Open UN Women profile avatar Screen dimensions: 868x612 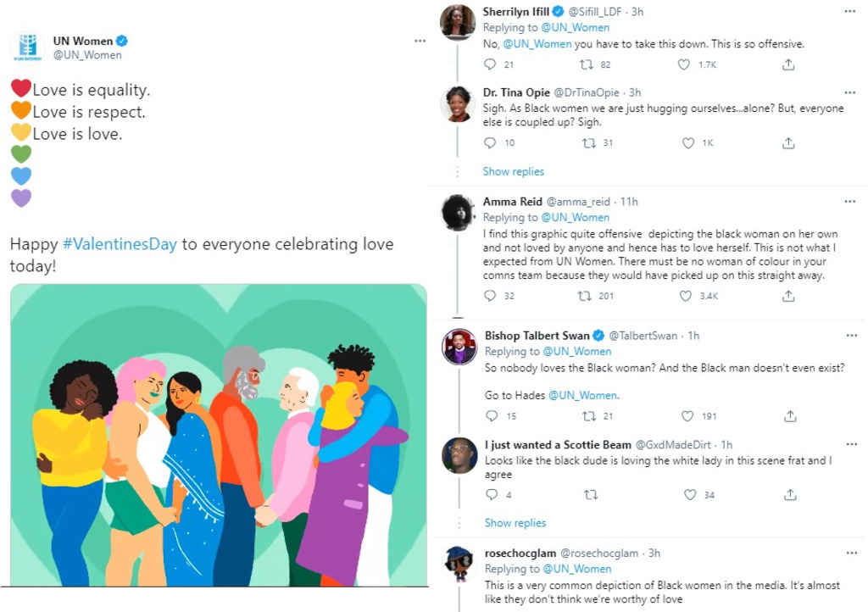tap(27, 47)
